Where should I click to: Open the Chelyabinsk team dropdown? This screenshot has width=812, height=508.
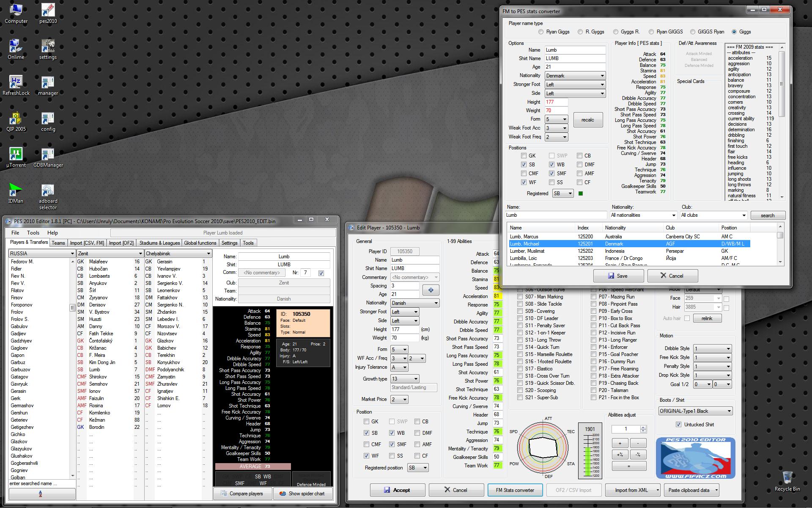(178, 254)
